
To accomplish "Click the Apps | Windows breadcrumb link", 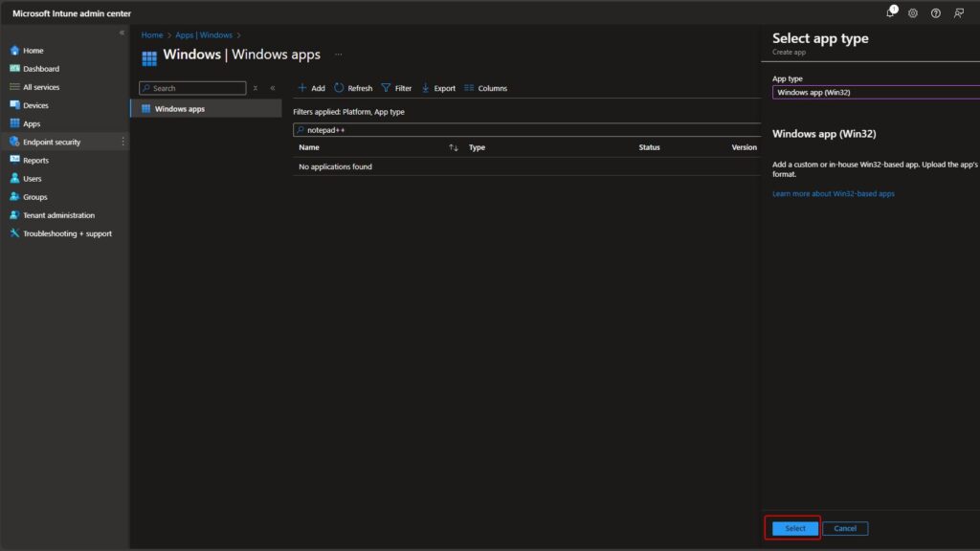I will [204, 35].
